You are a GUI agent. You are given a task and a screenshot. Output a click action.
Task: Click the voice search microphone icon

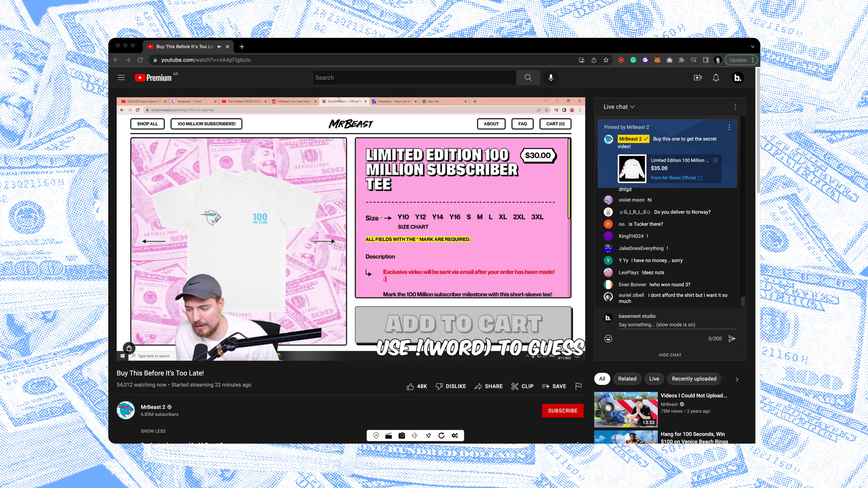551,78
